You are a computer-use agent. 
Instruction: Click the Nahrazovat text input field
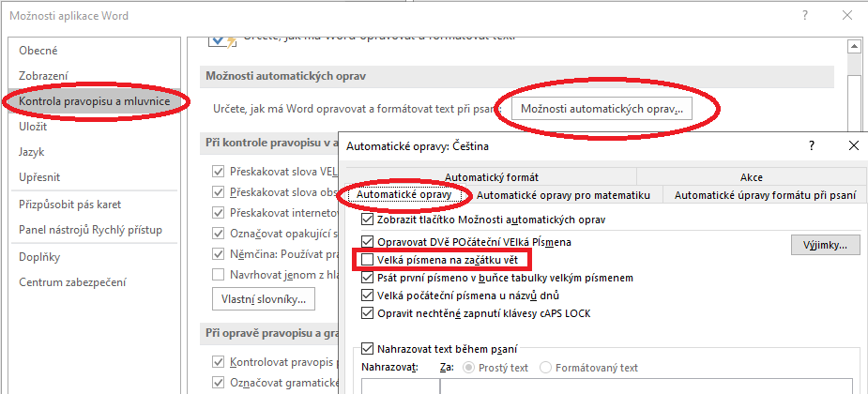[401, 386]
